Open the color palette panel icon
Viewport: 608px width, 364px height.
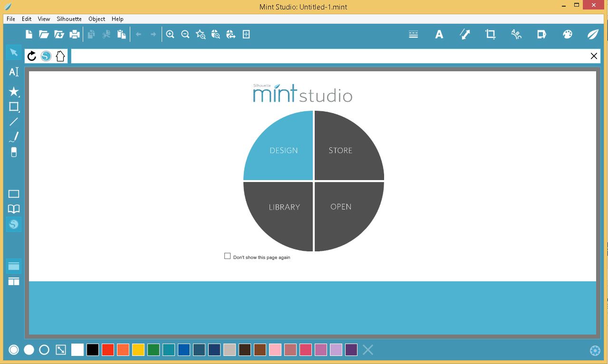[568, 34]
